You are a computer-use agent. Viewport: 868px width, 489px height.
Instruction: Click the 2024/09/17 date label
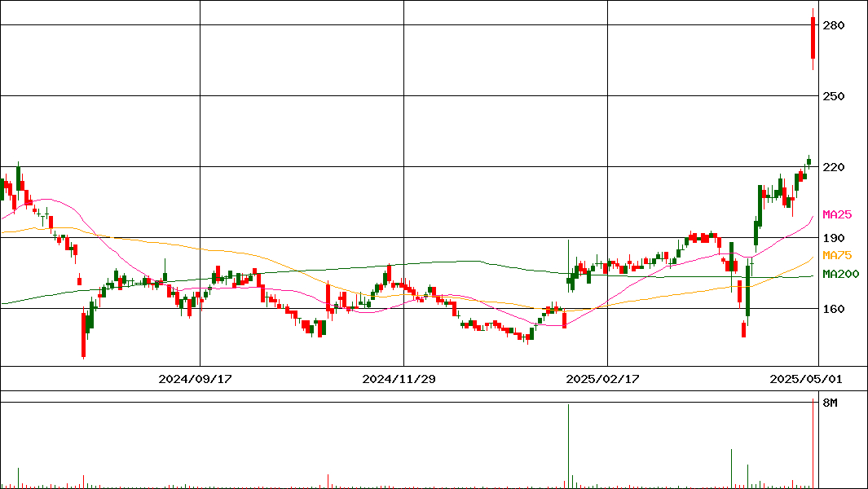tap(195, 379)
